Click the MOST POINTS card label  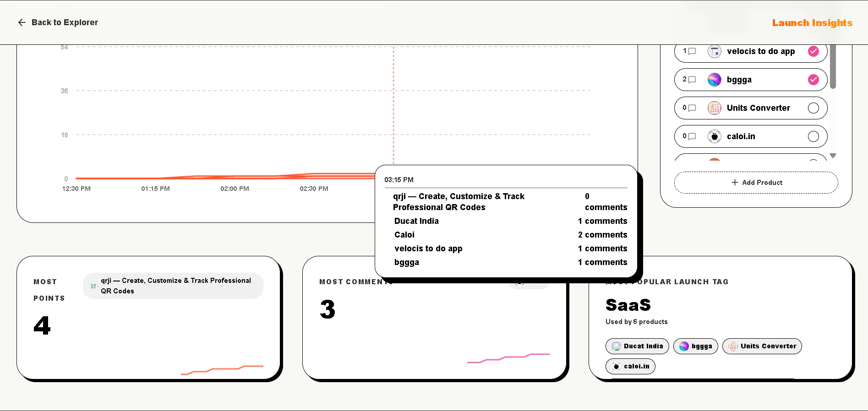49,290
